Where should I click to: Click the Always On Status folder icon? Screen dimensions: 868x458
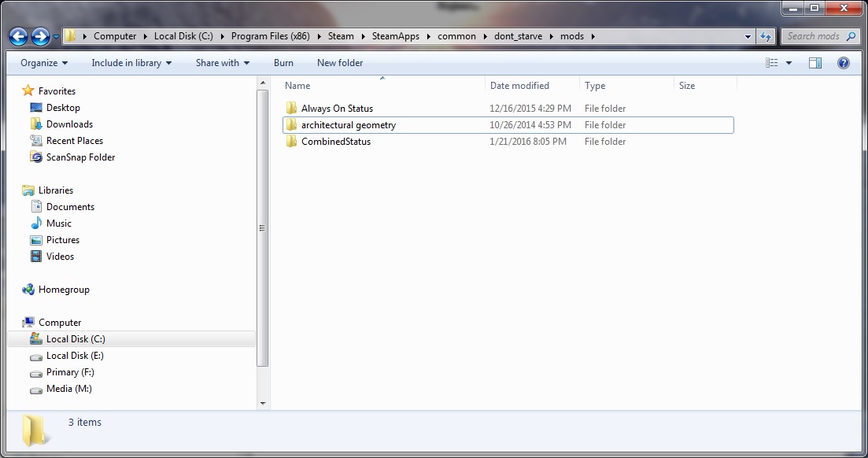tap(291, 109)
